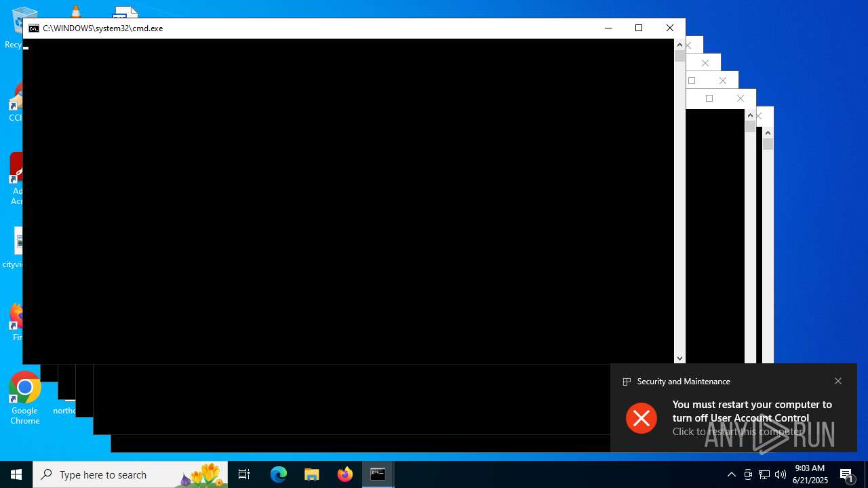Click Security and Maintenance flag icon
This screenshot has width=868, height=488.
pyautogui.click(x=627, y=382)
